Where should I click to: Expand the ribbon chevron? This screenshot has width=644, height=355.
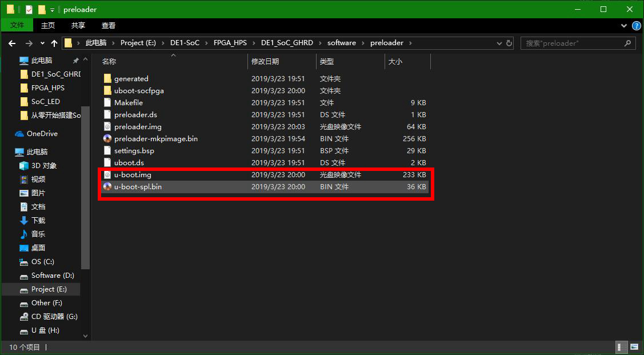[624, 26]
